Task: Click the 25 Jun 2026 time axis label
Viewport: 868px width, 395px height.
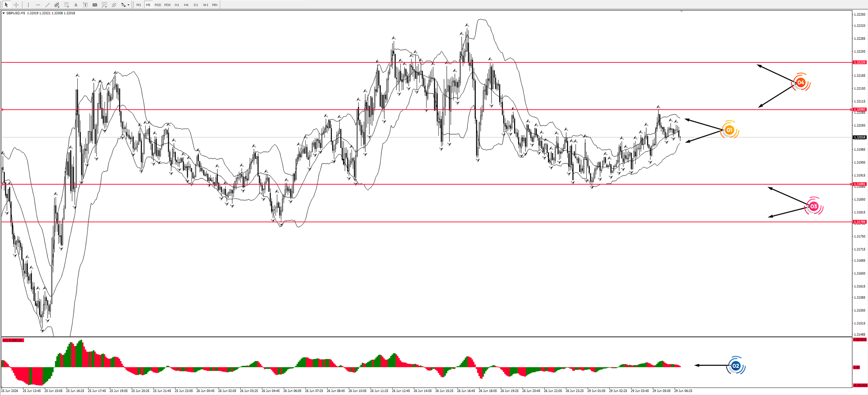Action: click(x=9, y=391)
